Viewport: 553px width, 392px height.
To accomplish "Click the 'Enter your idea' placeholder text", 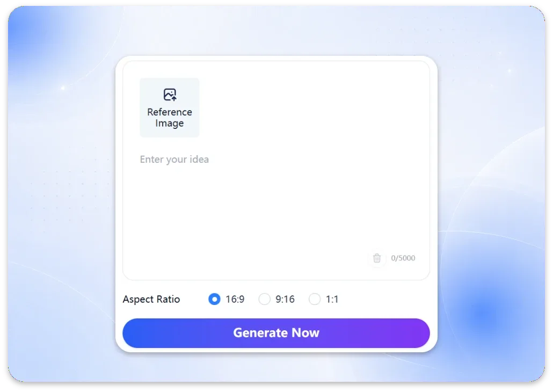I will coord(174,159).
